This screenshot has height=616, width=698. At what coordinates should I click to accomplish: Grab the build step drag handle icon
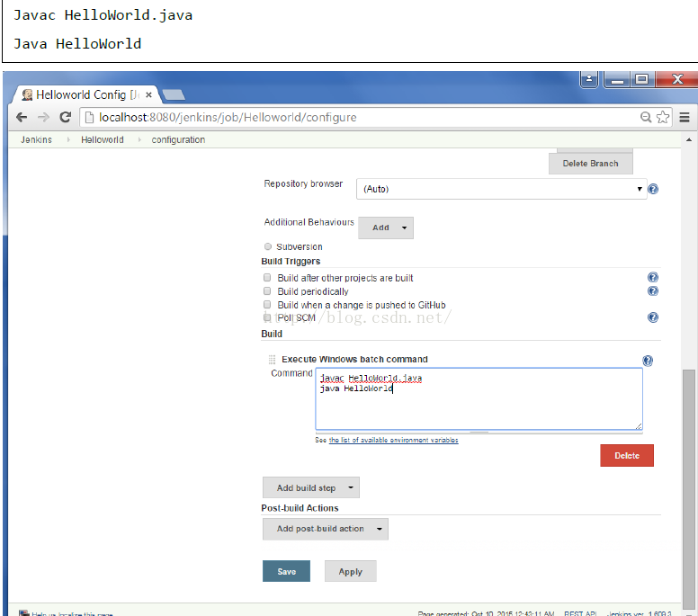[272, 359]
